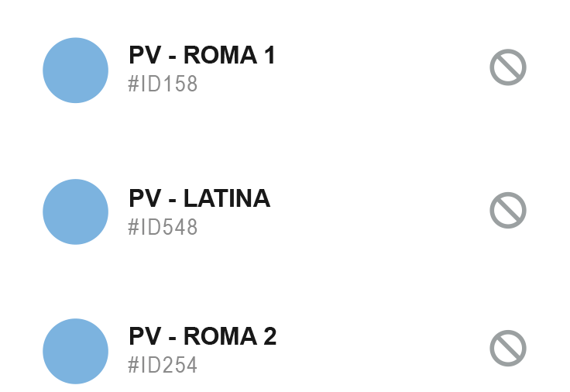Click the #ID158 identifier text
The image size is (570, 392).
click(163, 84)
